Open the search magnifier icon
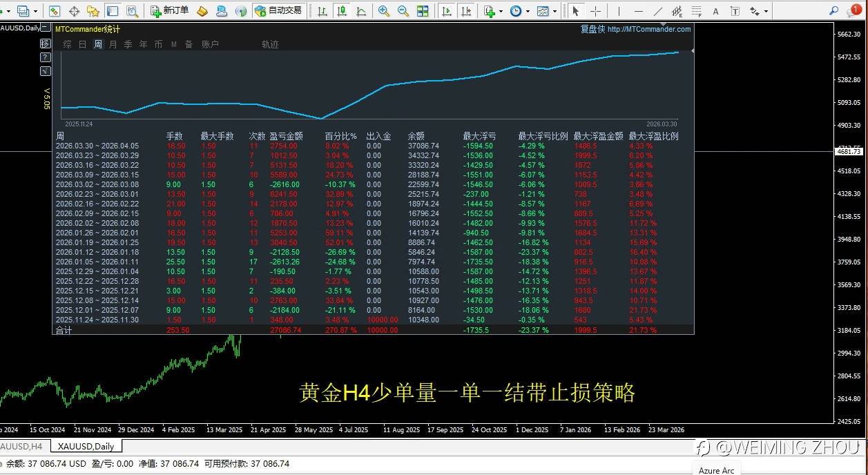The height and width of the screenshot is (475, 868). pos(833,12)
